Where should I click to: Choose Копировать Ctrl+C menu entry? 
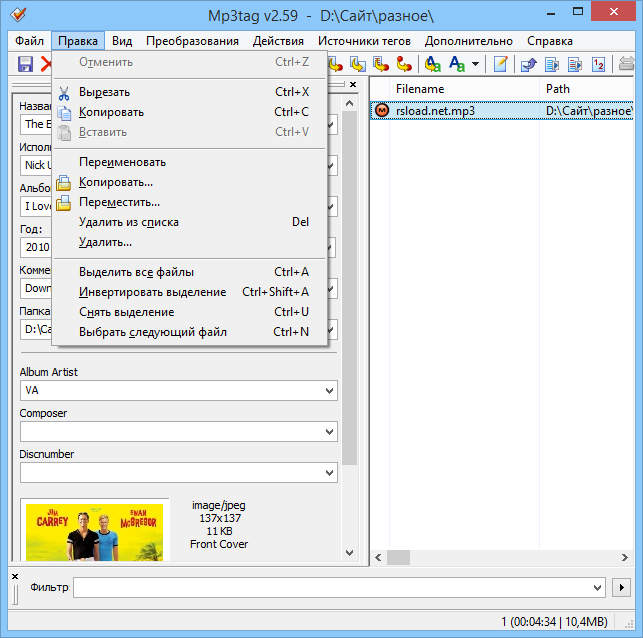(x=189, y=112)
